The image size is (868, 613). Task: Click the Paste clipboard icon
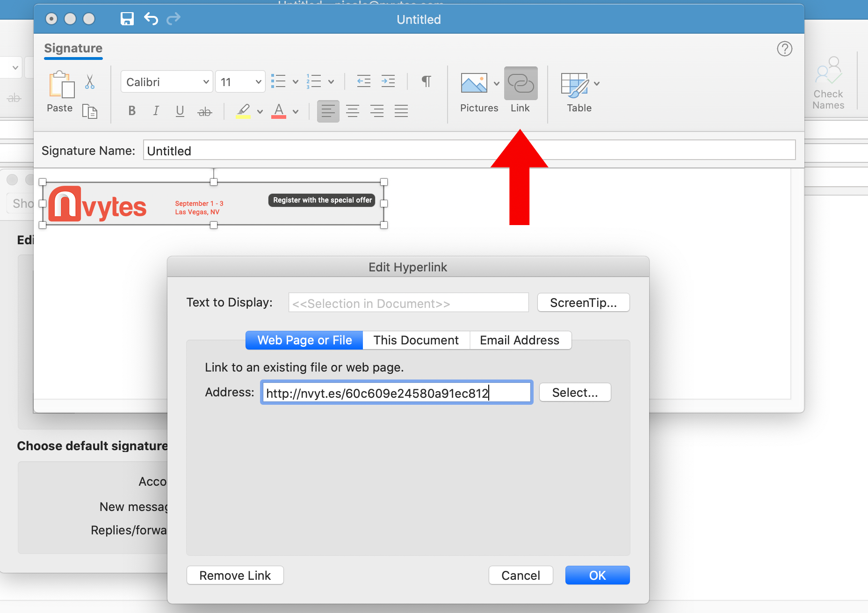tap(61, 85)
